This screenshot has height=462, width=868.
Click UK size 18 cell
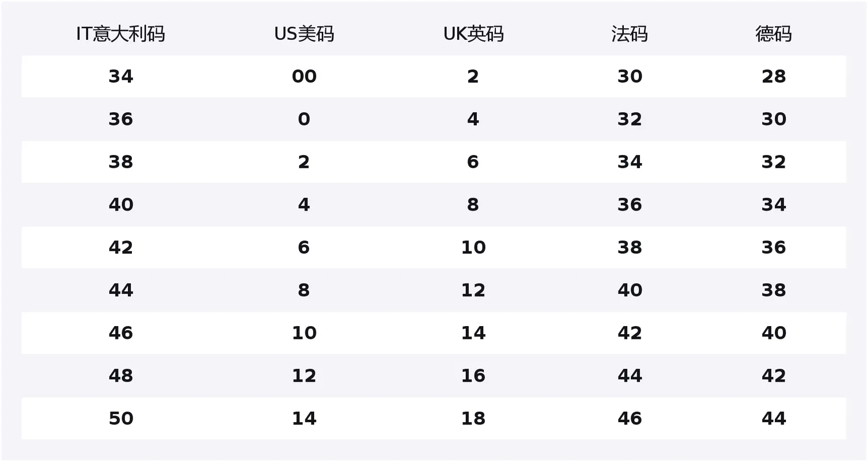point(473,419)
